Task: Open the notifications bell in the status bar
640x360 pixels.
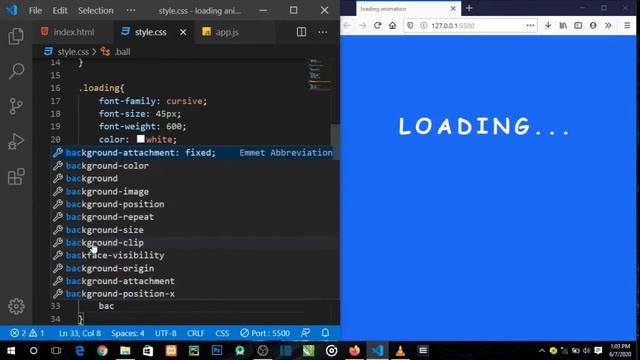Action: coord(325,333)
